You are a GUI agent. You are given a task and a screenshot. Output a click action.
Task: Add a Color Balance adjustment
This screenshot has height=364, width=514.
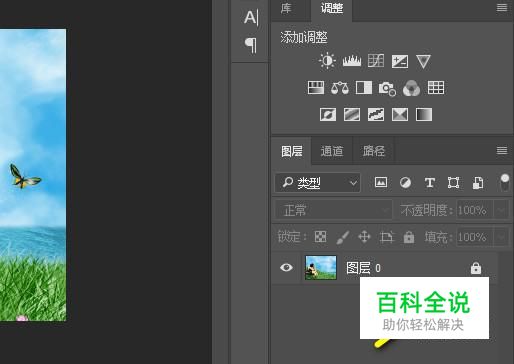[340, 88]
